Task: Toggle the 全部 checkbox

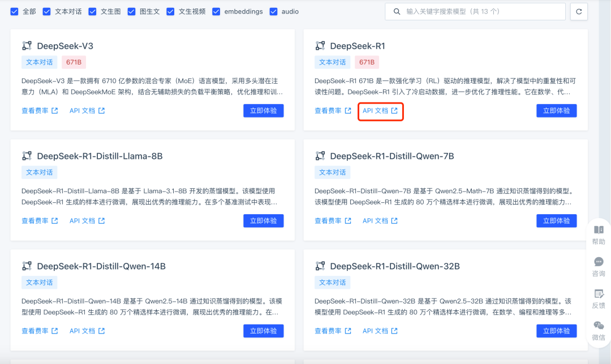Action: pos(14,12)
